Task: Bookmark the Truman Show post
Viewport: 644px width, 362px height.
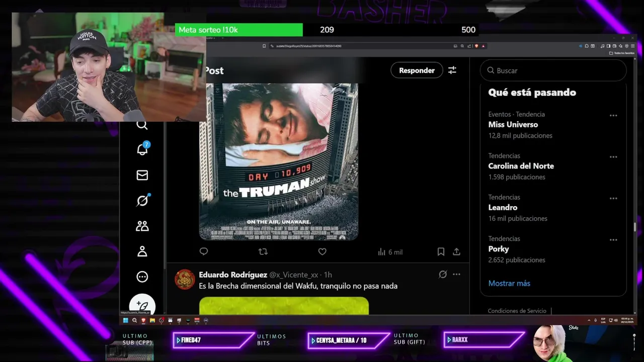Action: click(x=441, y=251)
